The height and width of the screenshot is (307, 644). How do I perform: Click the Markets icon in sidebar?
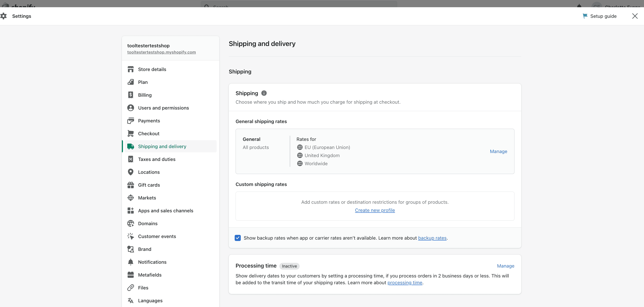[131, 197]
